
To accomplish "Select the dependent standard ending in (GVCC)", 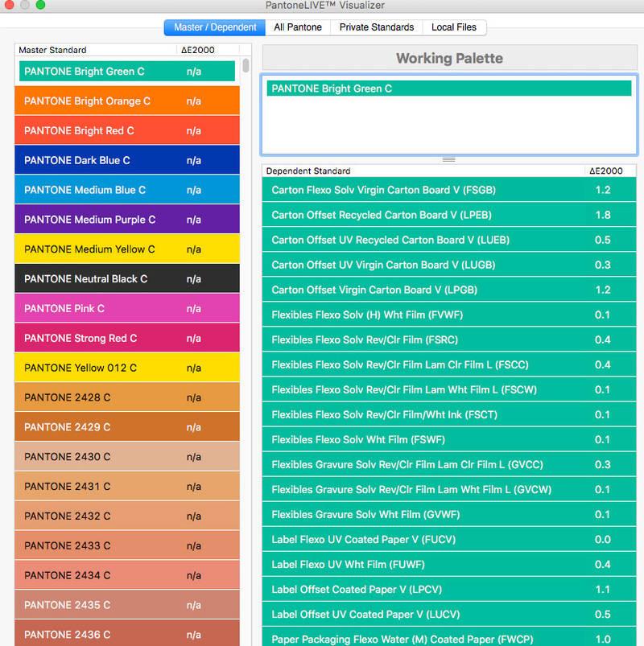I will click(449, 465).
